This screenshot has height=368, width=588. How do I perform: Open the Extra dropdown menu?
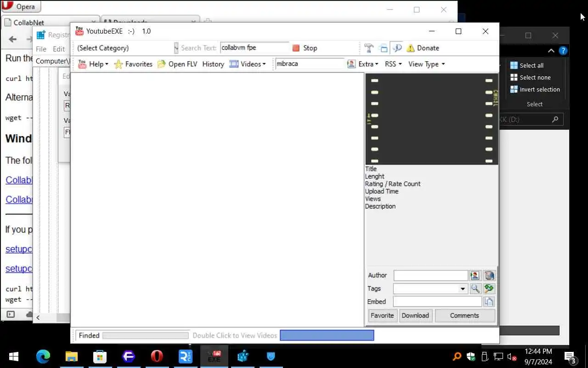[368, 64]
